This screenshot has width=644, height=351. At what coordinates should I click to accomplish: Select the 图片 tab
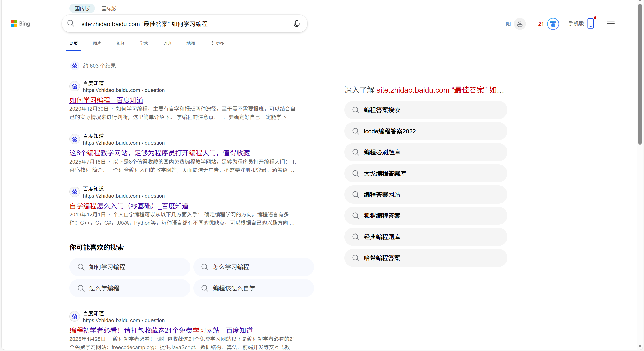(x=97, y=43)
